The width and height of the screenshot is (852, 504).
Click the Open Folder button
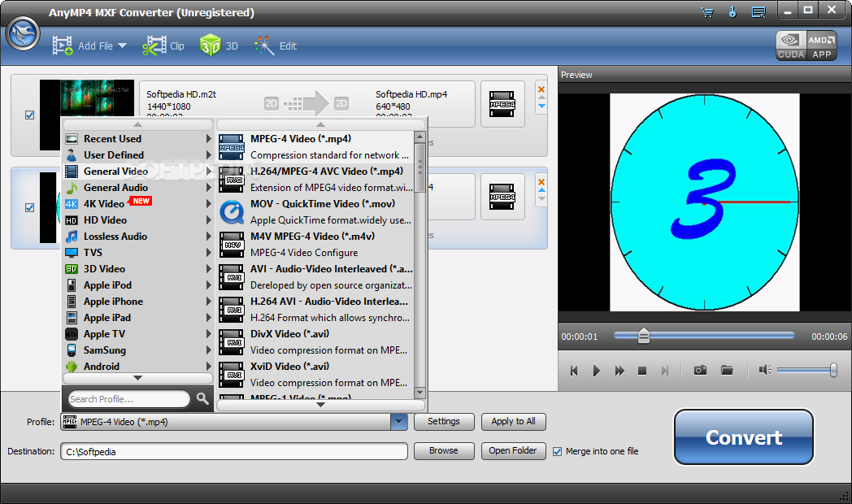tap(513, 451)
